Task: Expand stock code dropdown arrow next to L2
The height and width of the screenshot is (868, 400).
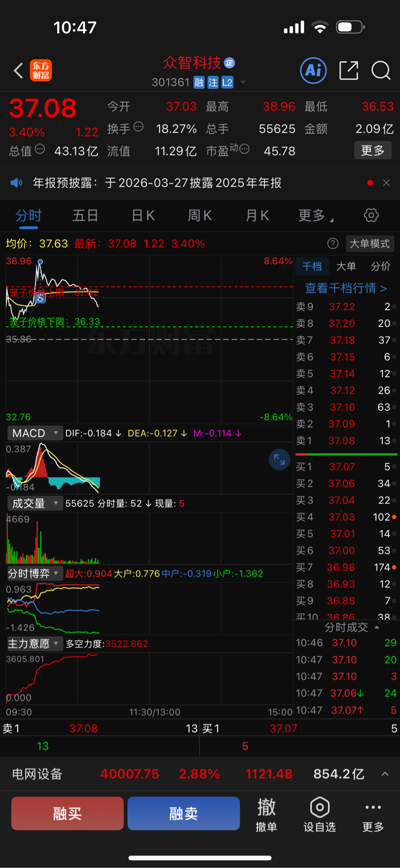Action: pyautogui.click(x=243, y=82)
